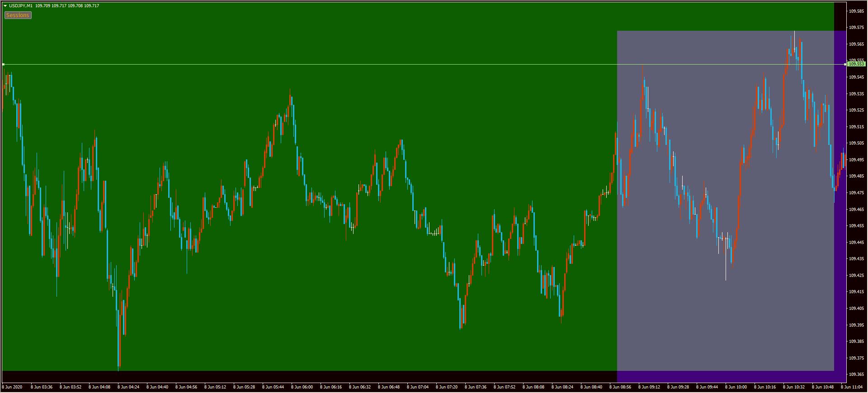This screenshot has height=393, width=868.
Task: Select the green 109.553 price label
Action: (856, 64)
